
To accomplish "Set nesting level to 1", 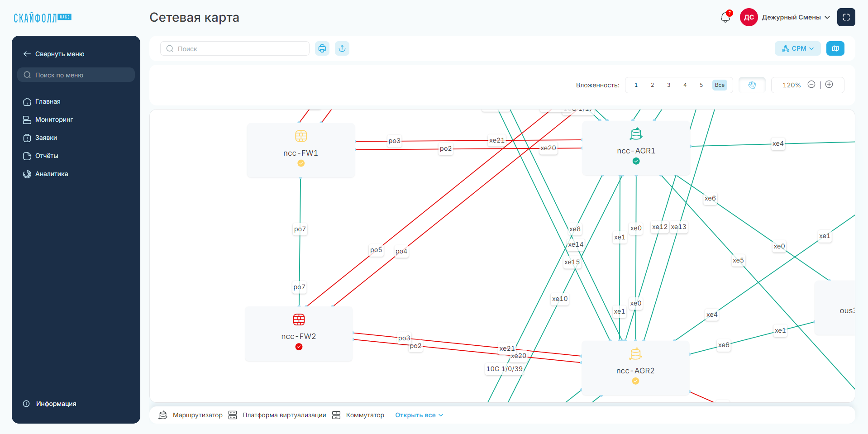I will (x=636, y=85).
